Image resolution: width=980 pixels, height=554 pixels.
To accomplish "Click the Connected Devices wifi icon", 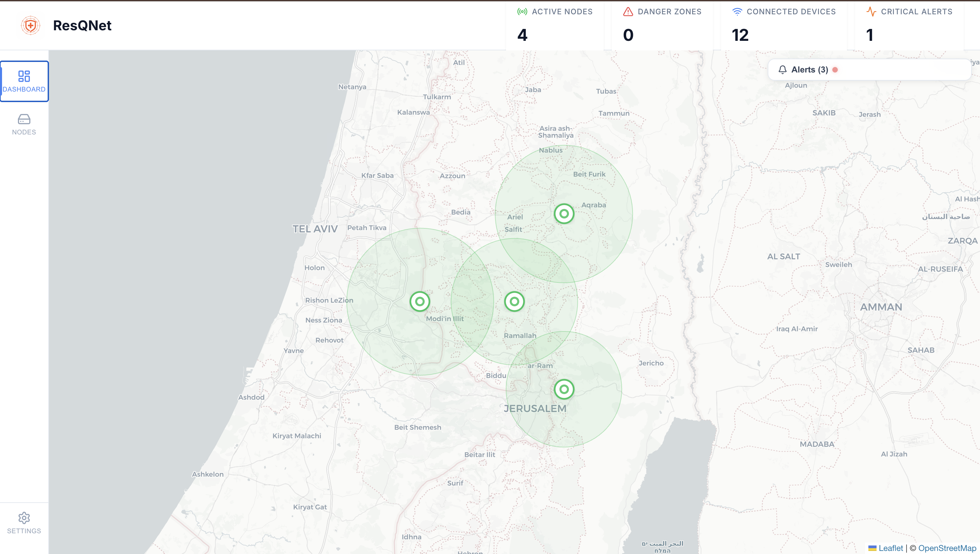I will coord(737,12).
